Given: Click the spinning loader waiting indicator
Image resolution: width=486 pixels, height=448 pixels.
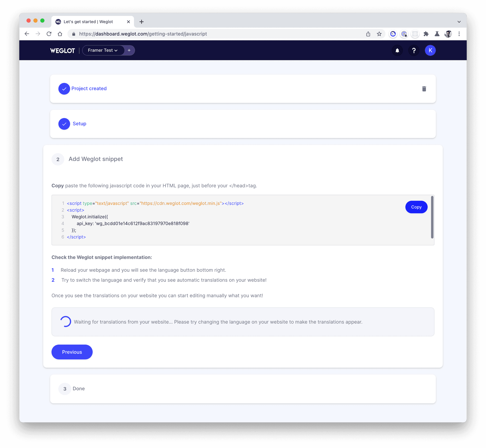Looking at the screenshot, I should (x=66, y=322).
